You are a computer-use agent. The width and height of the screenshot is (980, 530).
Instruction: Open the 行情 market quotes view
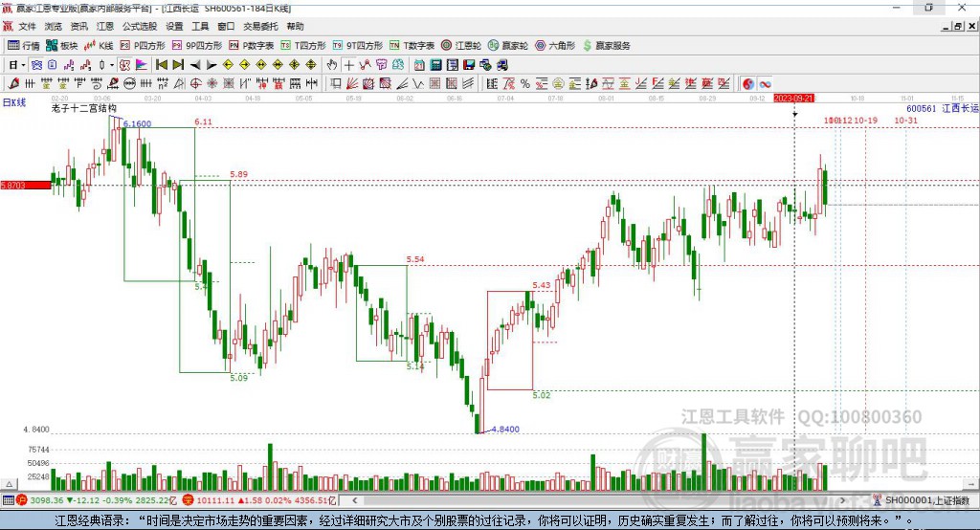coord(23,46)
